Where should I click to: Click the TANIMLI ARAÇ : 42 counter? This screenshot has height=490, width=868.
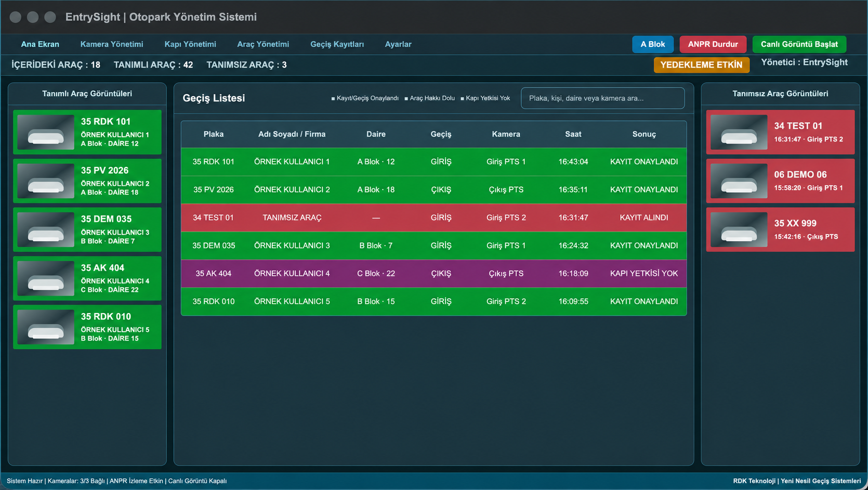153,65
